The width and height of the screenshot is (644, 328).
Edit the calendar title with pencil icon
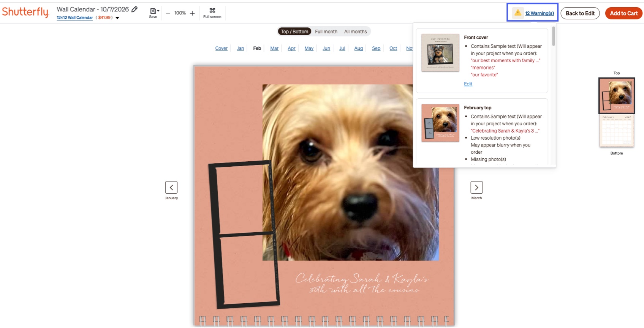pyautogui.click(x=134, y=9)
